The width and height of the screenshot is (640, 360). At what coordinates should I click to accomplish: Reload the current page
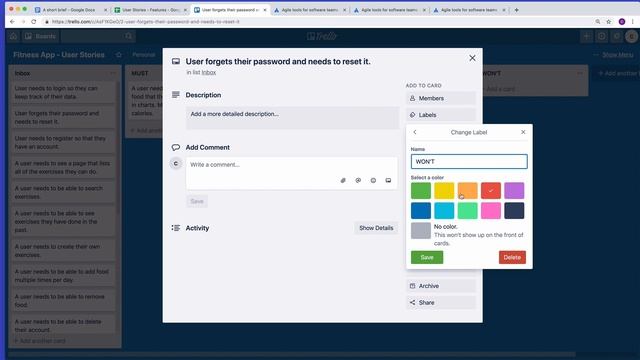[x=33, y=22]
